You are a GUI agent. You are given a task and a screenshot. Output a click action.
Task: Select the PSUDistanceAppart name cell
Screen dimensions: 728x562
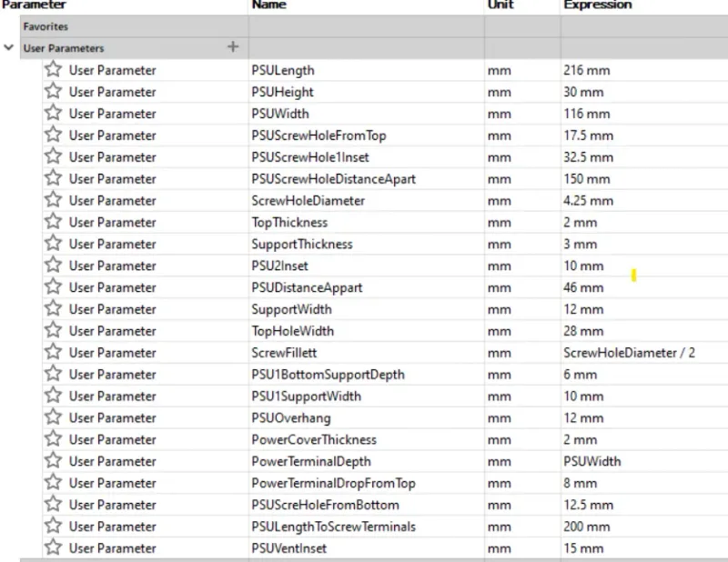point(307,287)
